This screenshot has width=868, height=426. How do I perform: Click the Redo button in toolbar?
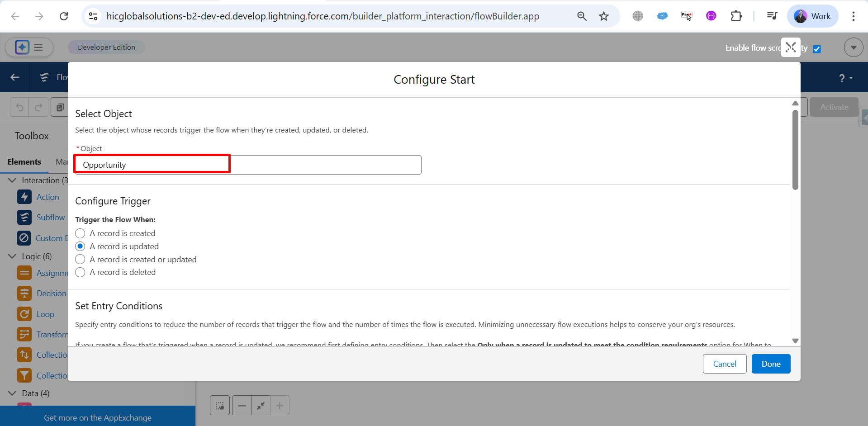click(38, 107)
